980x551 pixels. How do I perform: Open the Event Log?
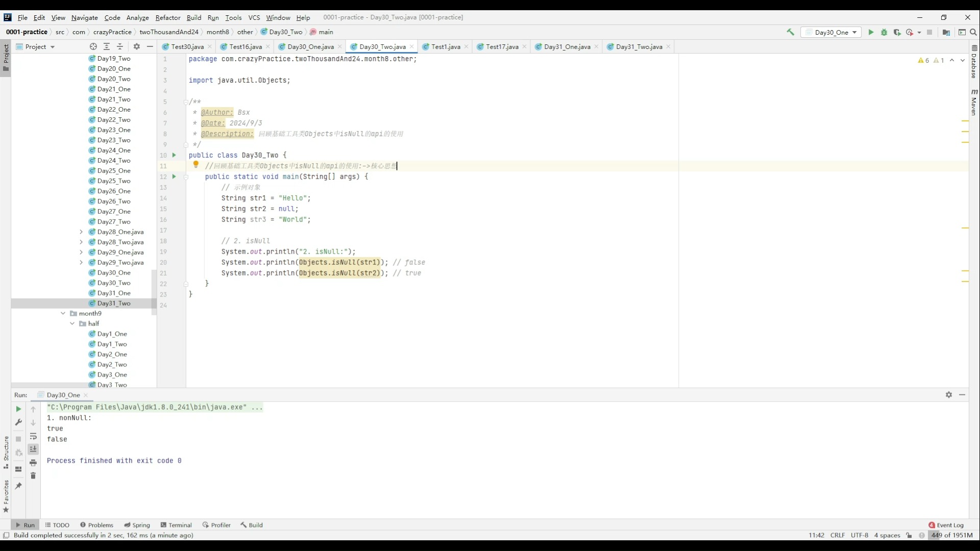point(946,525)
